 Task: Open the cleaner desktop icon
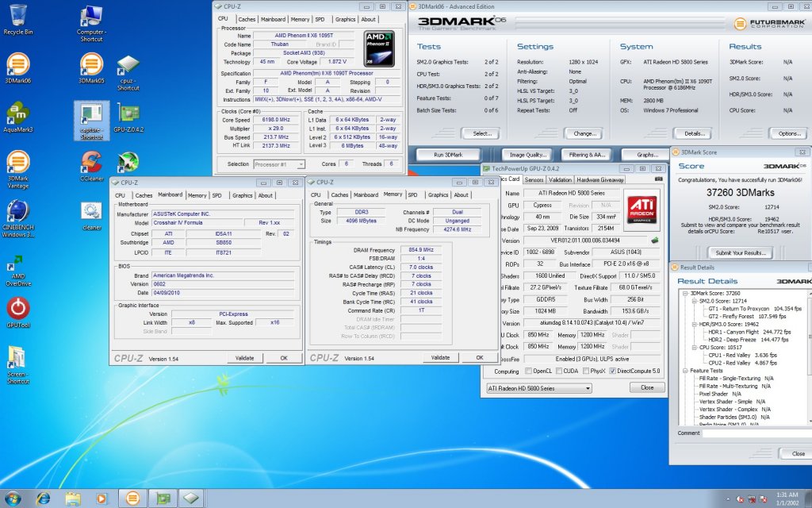92,215
